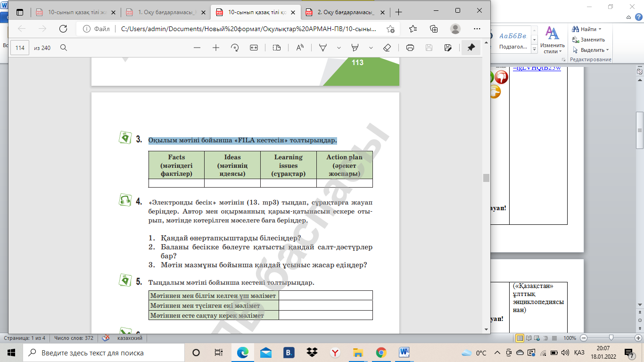Toggle the PDF toolbar pin
This screenshot has height=362, width=644.
coord(471,48)
